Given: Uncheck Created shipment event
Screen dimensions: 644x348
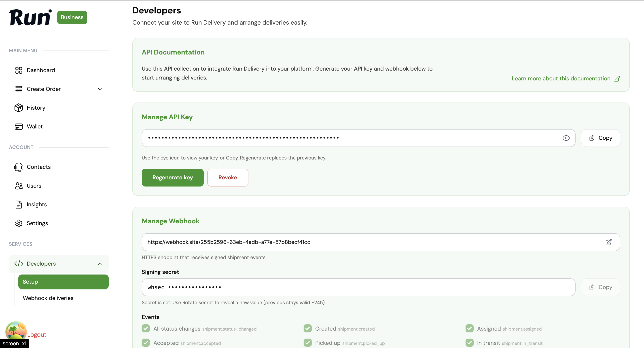Looking at the screenshot, I should 307,329.
